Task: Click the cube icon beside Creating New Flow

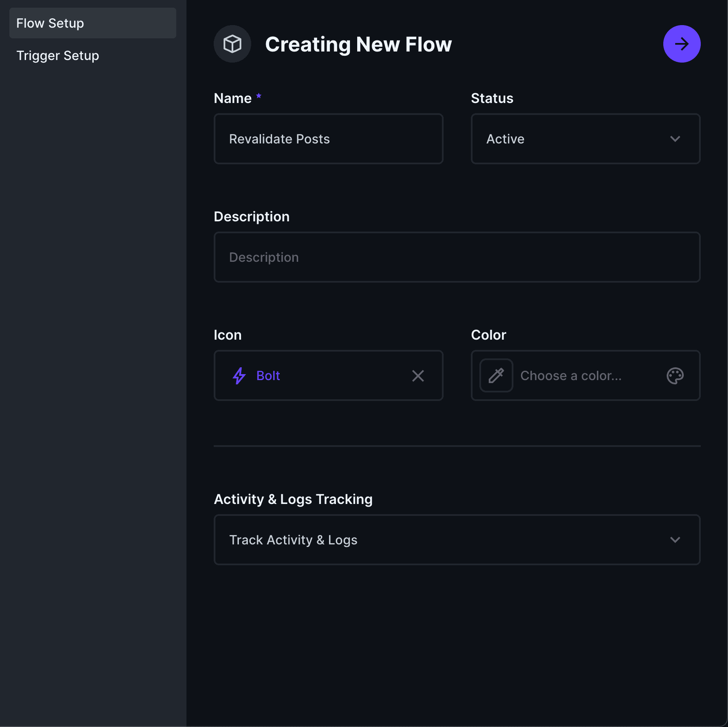Action: (232, 43)
